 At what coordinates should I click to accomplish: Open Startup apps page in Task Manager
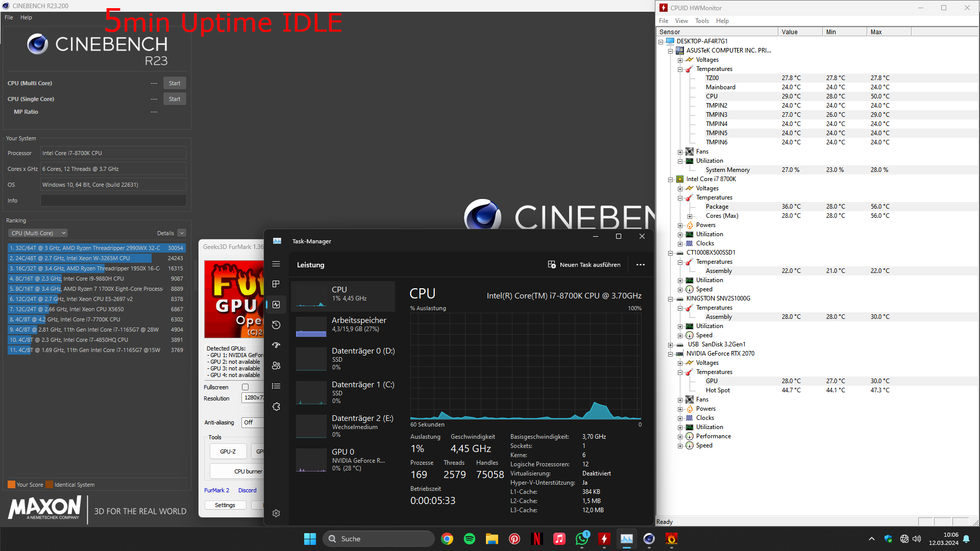click(276, 345)
